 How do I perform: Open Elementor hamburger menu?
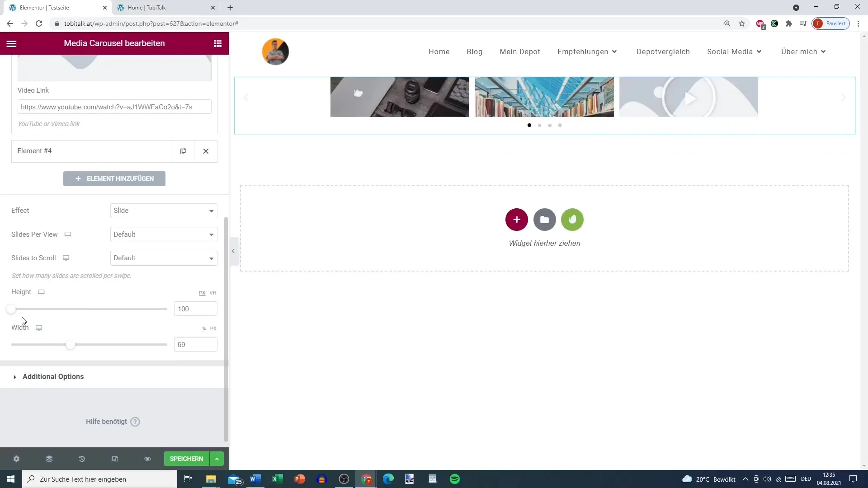11,43
